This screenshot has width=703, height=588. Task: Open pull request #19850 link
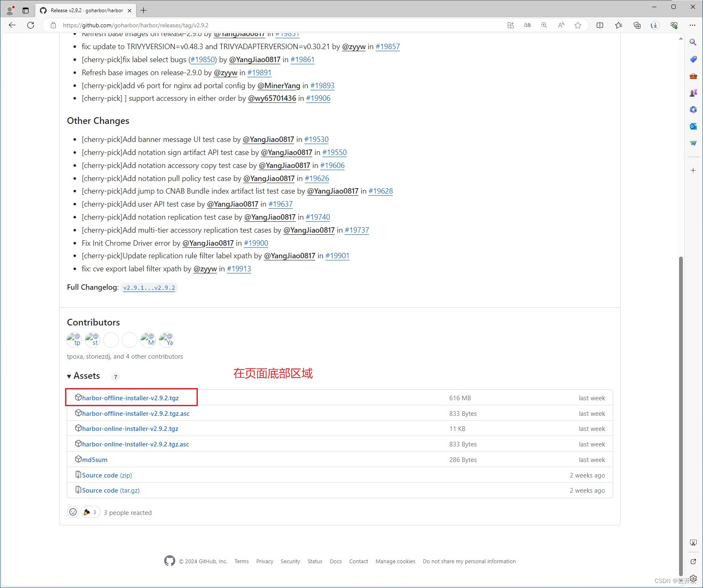pyautogui.click(x=203, y=60)
